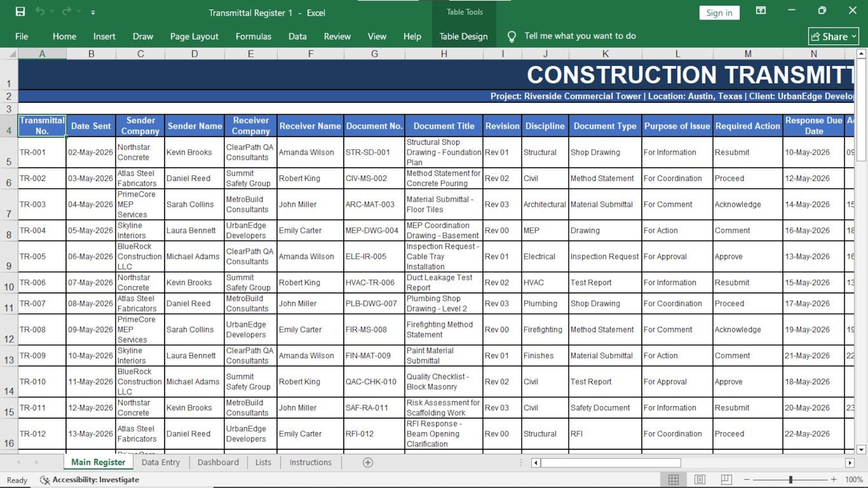Open the File menu
Screen dimensions: 868x488
22,36
